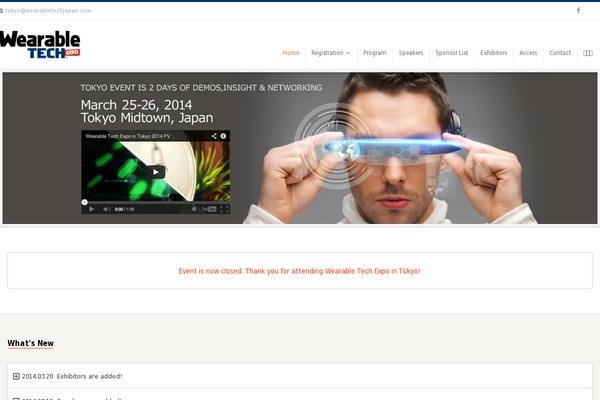The image size is (600, 400).
Task: Open the Facebook icon in the top bar
Action: click(578, 10)
